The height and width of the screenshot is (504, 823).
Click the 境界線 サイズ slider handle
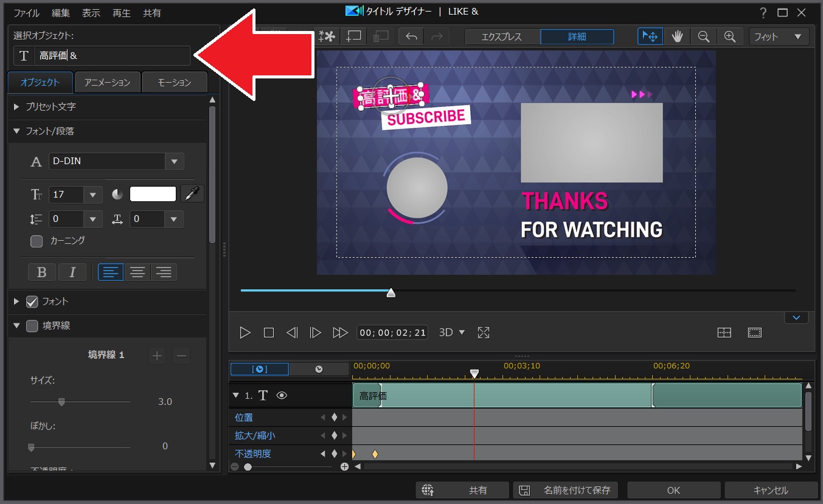61,402
